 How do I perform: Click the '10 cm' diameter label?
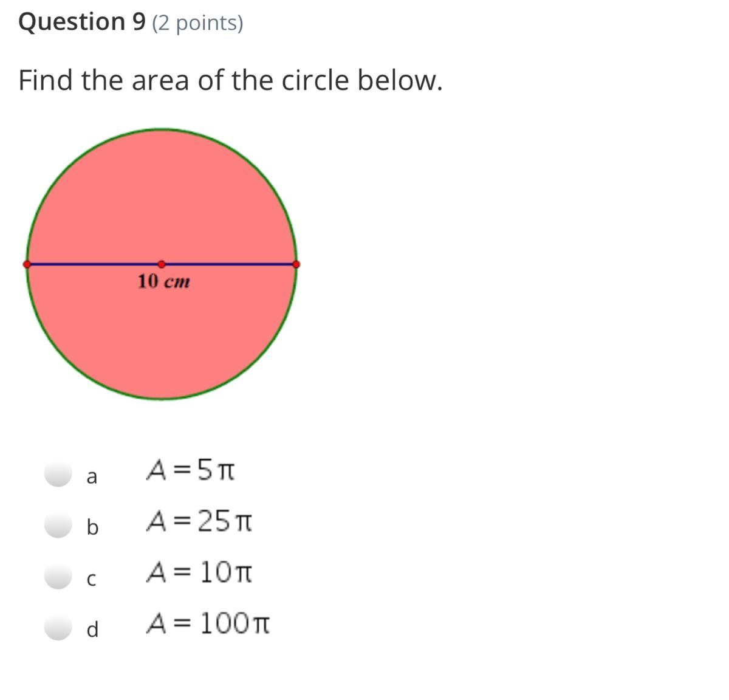tap(163, 282)
